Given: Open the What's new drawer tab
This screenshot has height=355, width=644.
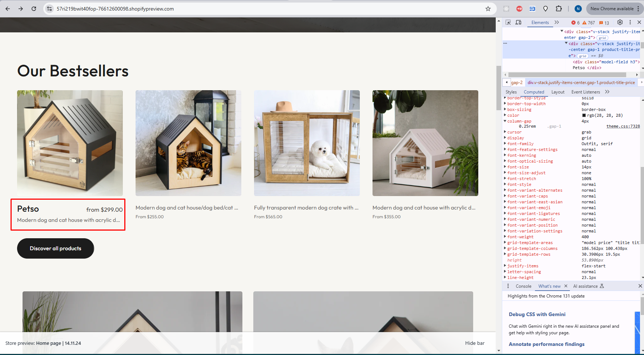Looking at the screenshot, I should point(549,286).
